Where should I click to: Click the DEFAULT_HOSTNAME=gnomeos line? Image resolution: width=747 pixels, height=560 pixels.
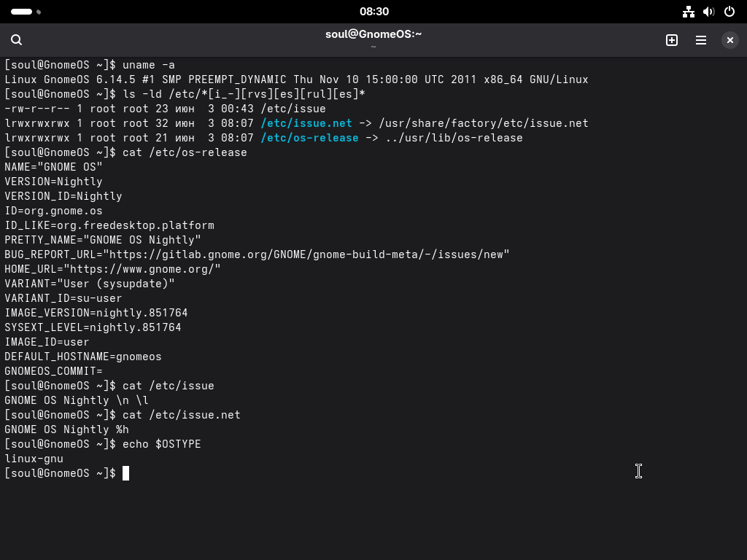tap(83, 357)
